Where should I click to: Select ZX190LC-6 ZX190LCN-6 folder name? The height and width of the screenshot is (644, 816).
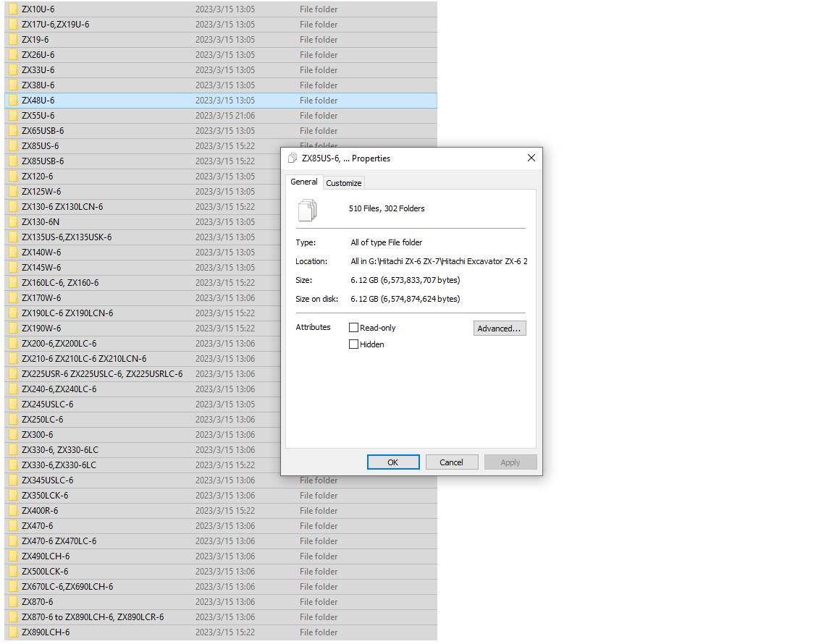tap(67, 313)
